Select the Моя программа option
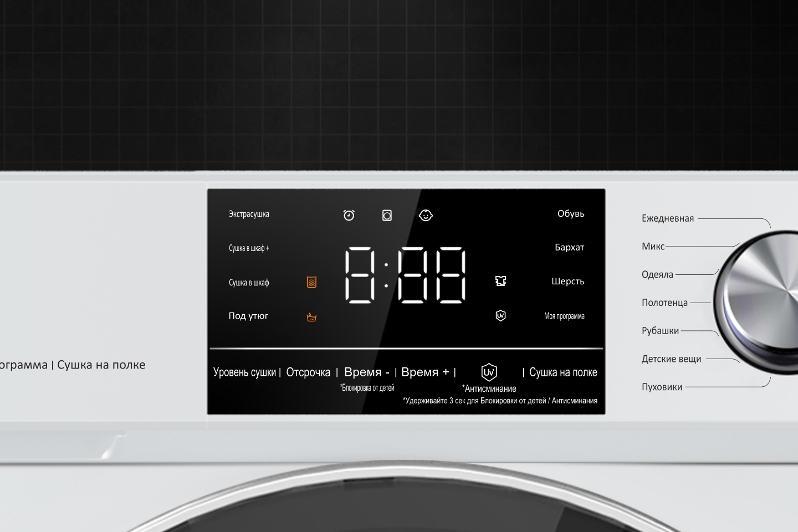 (564, 316)
